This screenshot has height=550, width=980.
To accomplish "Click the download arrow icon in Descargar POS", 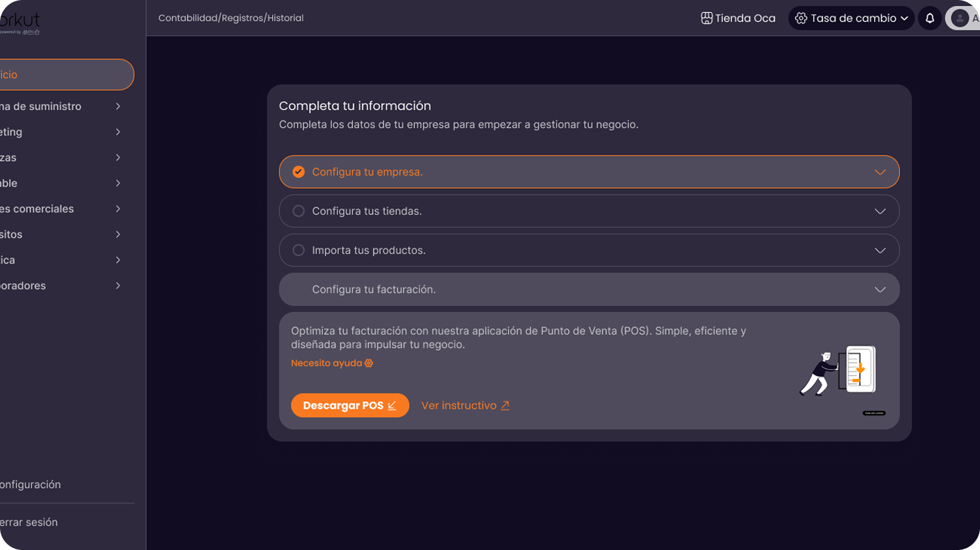I will [x=393, y=405].
